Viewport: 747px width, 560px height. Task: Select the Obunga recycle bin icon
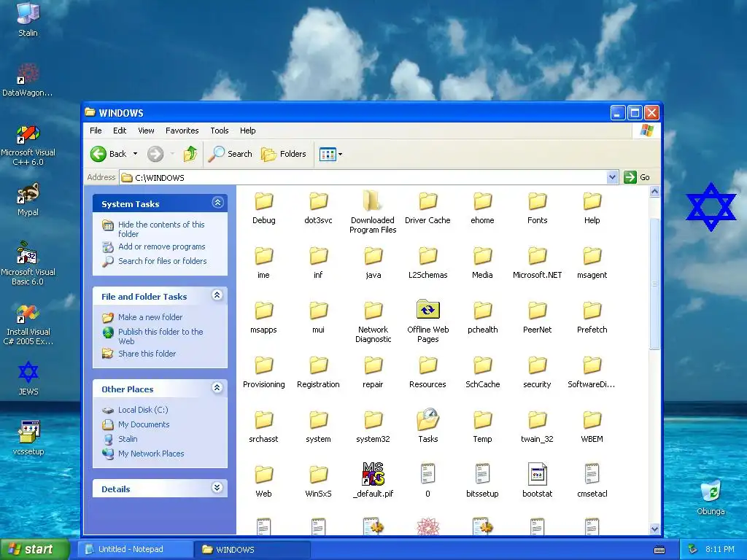711,497
